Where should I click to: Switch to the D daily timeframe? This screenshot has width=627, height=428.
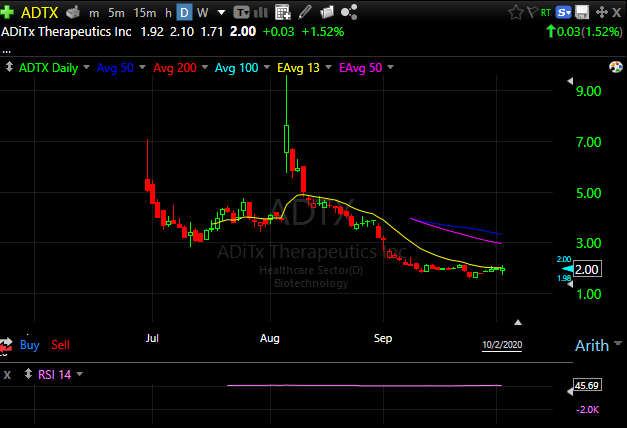tap(184, 13)
